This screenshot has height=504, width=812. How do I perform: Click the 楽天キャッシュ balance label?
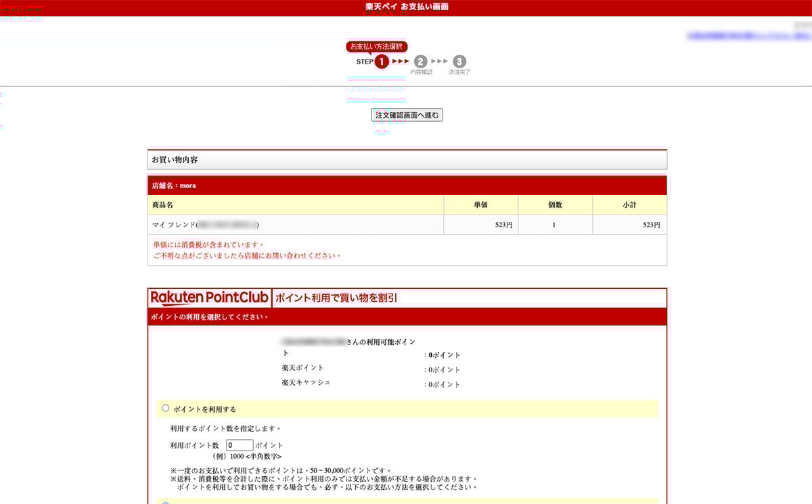[x=306, y=383]
